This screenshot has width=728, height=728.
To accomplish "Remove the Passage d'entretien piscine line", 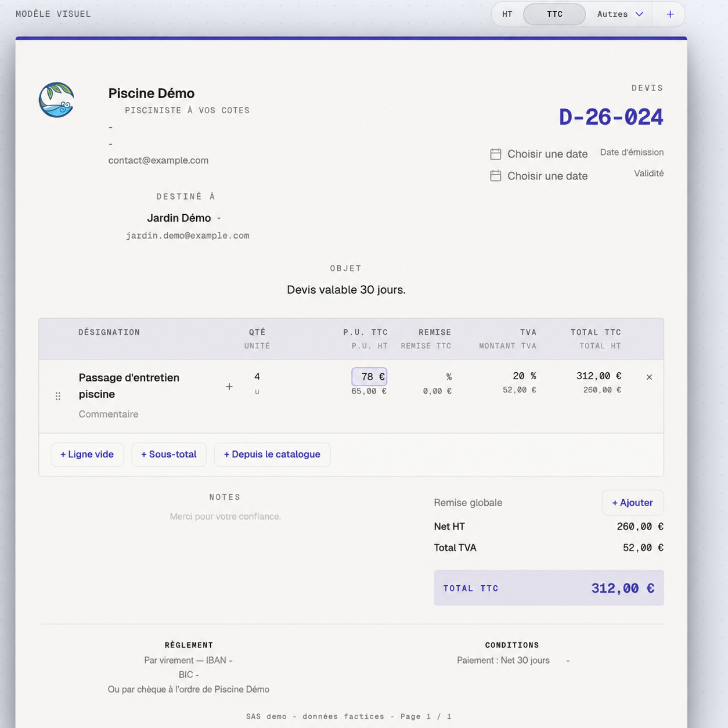I will [x=649, y=377].
